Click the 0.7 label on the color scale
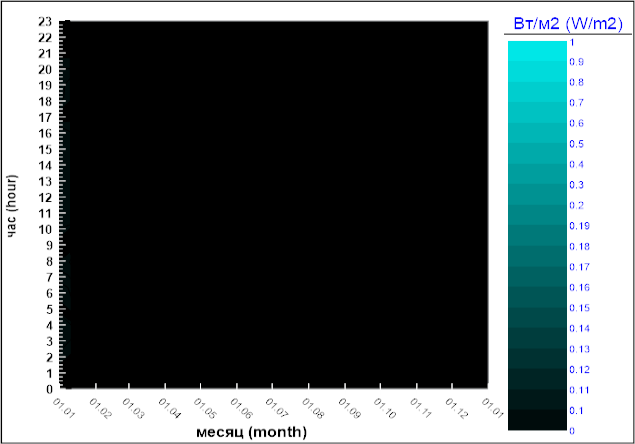Screen dimensions: 635x444 [x=577, y=103]
